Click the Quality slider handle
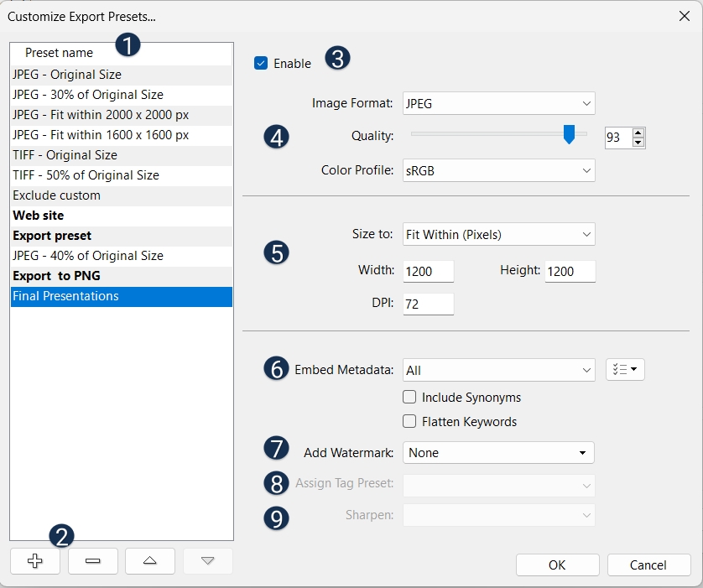 569,134
